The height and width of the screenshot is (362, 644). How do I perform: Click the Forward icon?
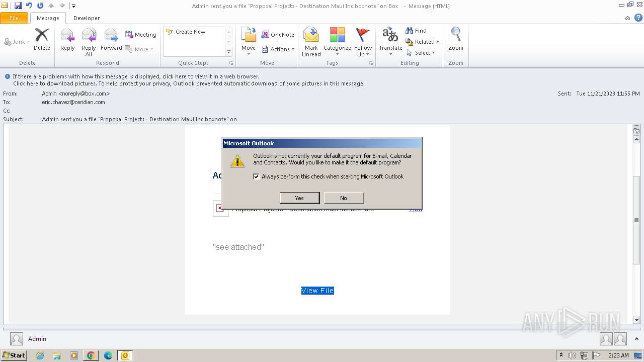pyautogui.click(x=111, y=39)
